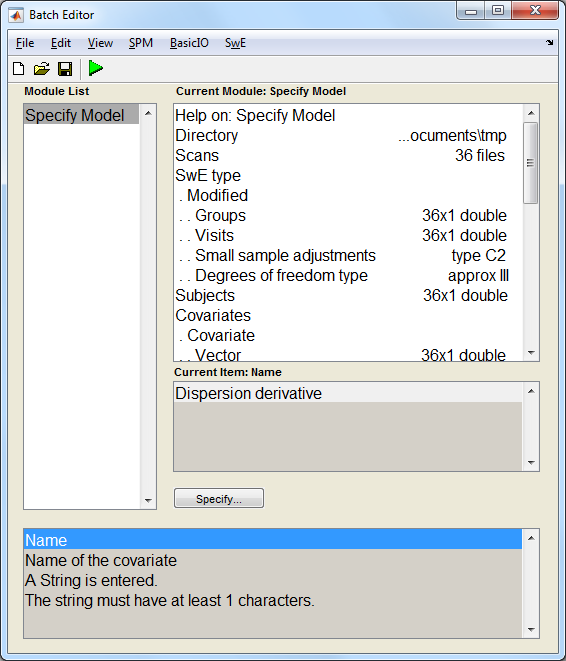
Task: Open the SwE menu
Action: (235, 43)
